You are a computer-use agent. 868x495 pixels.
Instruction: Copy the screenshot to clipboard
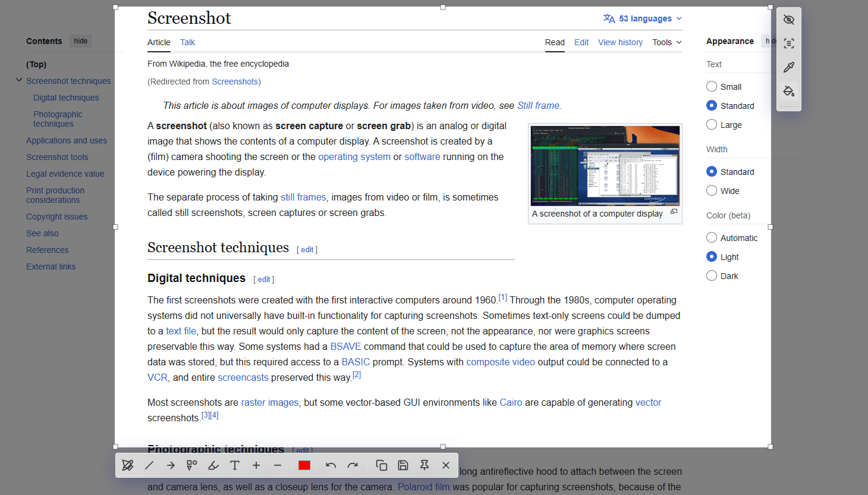coord(381,465)
